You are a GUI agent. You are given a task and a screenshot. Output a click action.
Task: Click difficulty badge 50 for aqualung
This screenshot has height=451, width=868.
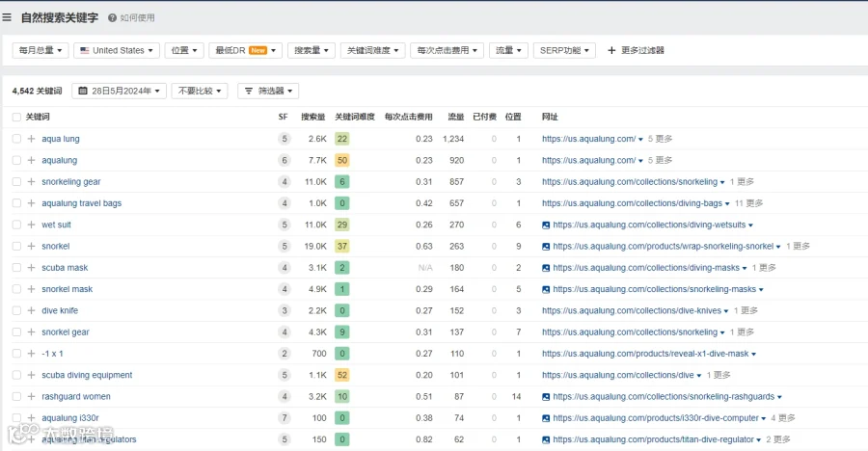(x=342, y=161)
